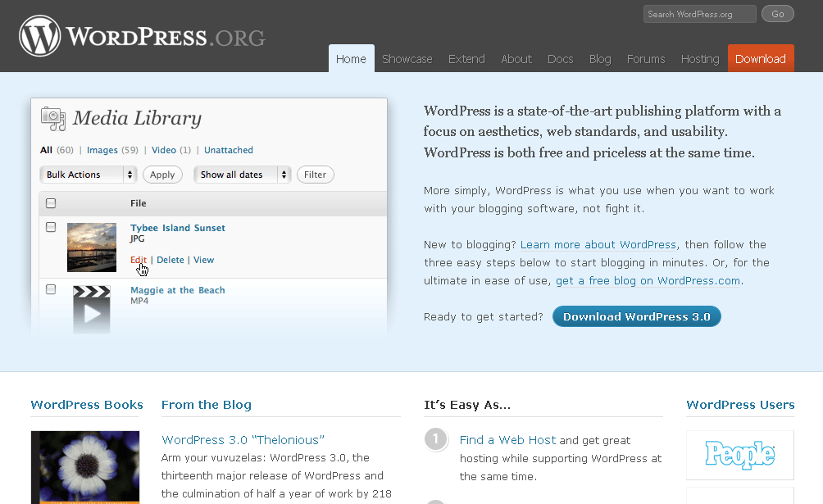Open the From the Blog heading link
The width and height of the screenshot is (823, 504).
[207, 405]
